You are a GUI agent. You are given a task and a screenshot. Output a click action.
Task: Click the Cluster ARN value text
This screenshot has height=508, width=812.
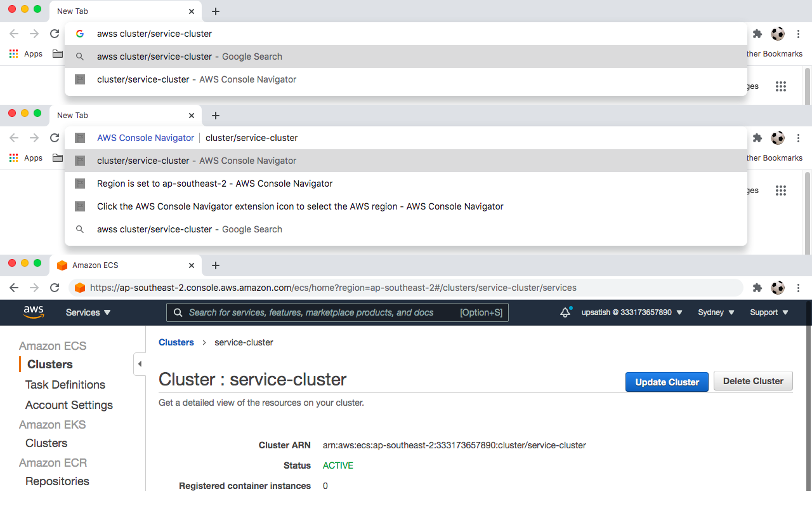[x=454, y=445]
